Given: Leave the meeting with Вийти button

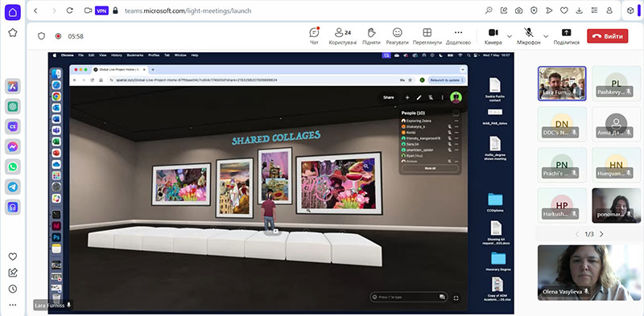Looking at the screenshot, I should (x=608, y=36).
